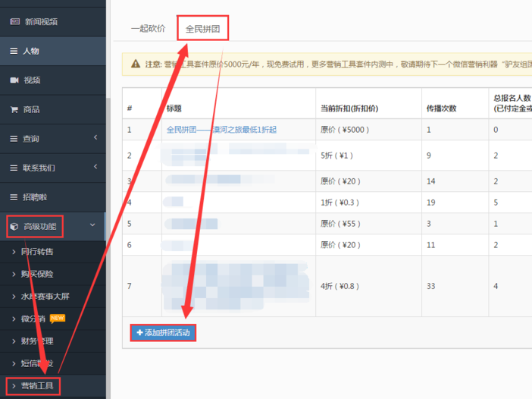Screen dimensions: 532x399
Task: Open 购买保险 submenu item
Action: 36,274
